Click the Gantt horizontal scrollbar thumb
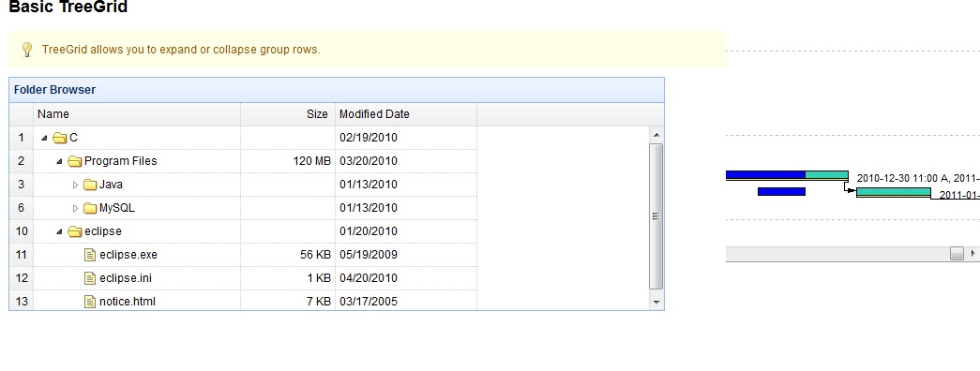This screenshot has height=371, width=980. click(x=957, y=254)
